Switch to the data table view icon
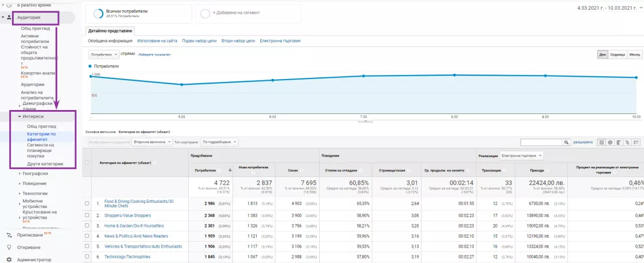The height and width of the screenshot is (263, 644). click(602, 143)
